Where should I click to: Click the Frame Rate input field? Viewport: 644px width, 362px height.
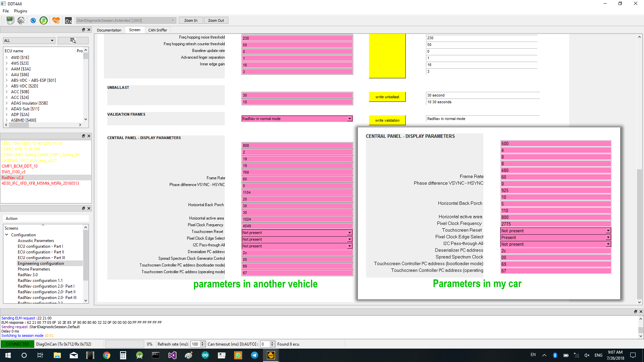coord(297,179)
